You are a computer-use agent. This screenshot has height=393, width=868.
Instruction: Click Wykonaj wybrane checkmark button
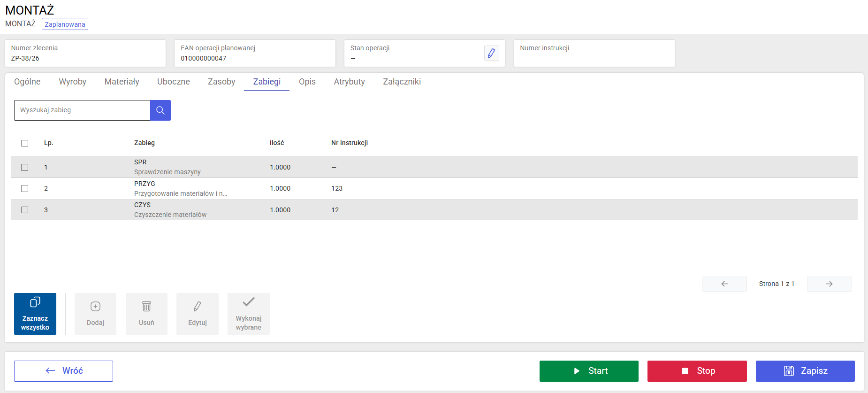249,314
